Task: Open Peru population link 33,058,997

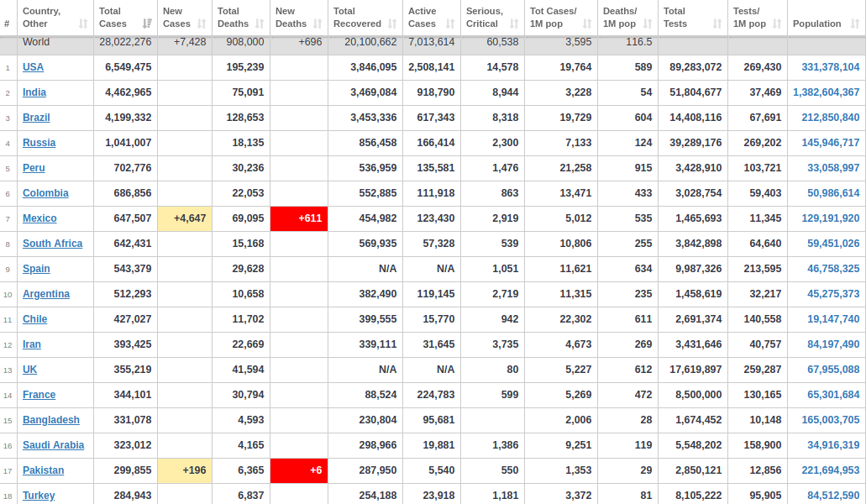Action: coord(833,168)
